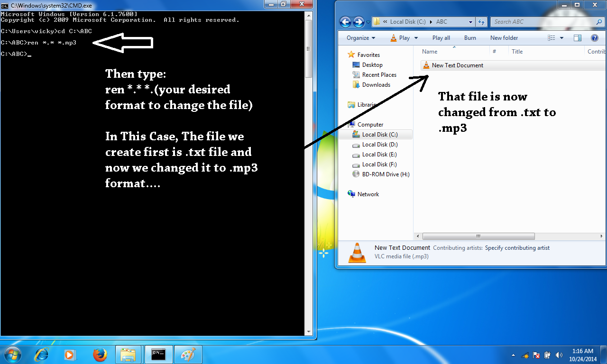Viewport: 607px width, 364px height.
Task: Select Local Disk (C:) in the tree
Action: [x=380, y=135]
